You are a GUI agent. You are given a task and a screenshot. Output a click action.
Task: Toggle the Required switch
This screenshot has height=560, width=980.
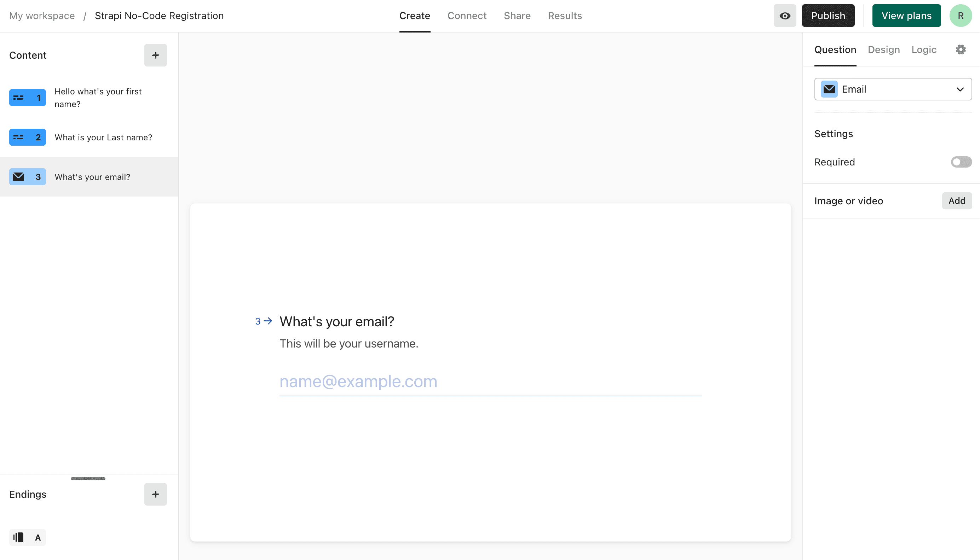961,162
